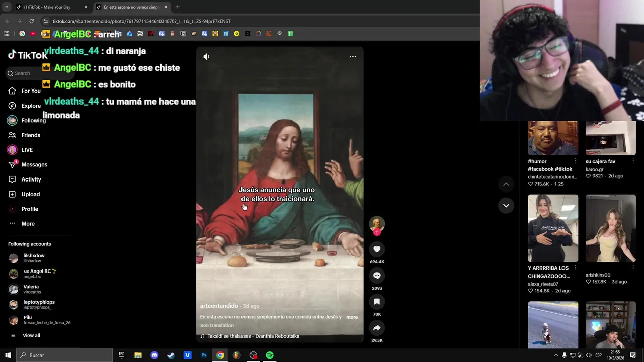View site information icon in the address bar
The height and width of the screenshot is (362, 644).
pos(46,21)
